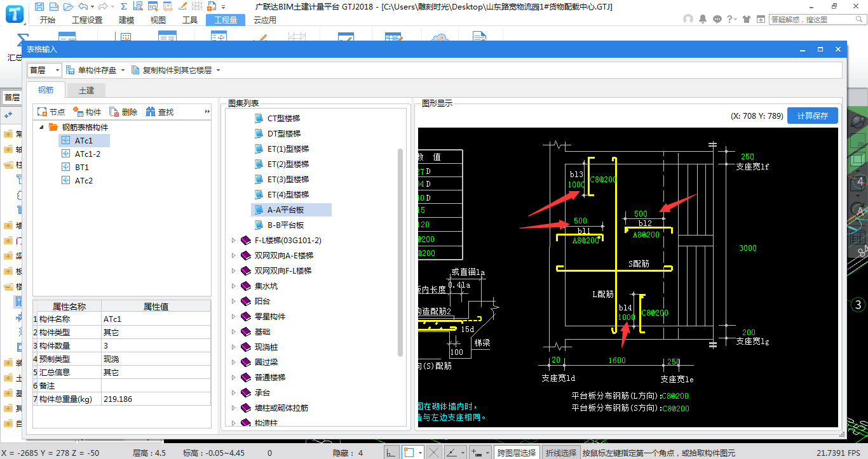
Task: Click the 跨图层选择 status bar button
Action: pos(516,453)
